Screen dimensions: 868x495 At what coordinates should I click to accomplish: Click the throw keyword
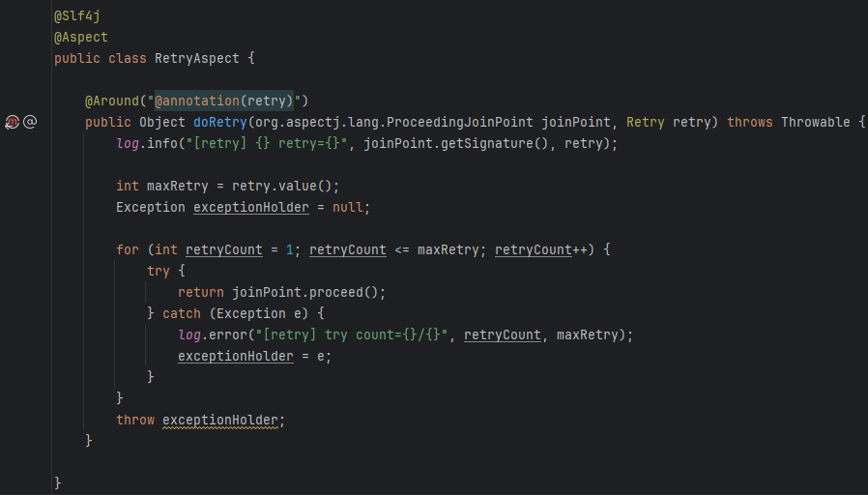[135, 421]
